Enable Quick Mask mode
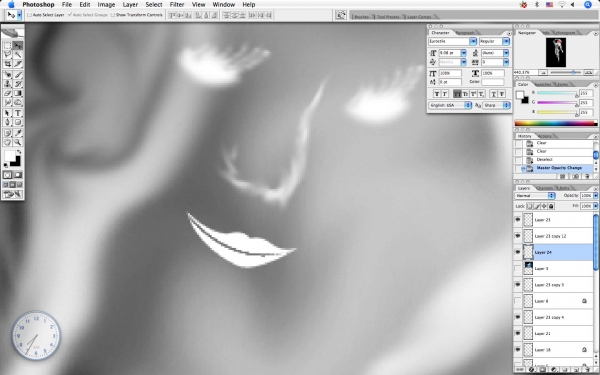The width and height of the screenshot is (600, 375). click(18, 175)
